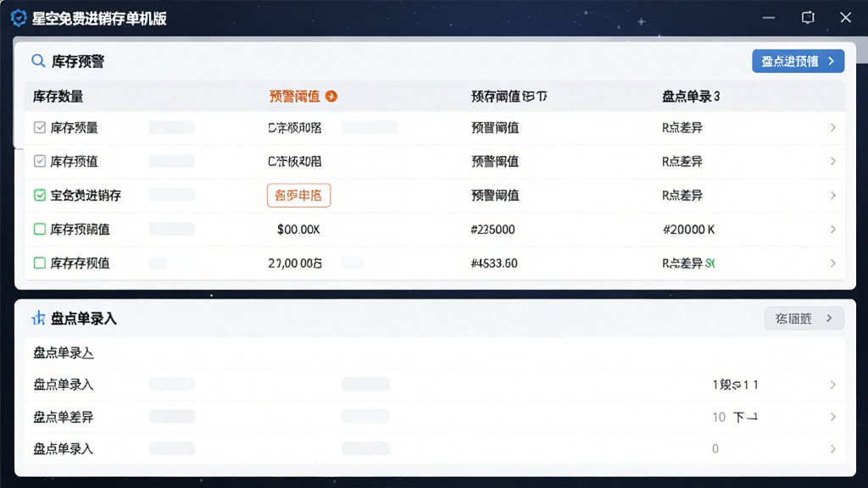Viewport: 868px width, 488px height.
Task: Click the 盘点单录入 section icon
Action: point(38,319)
